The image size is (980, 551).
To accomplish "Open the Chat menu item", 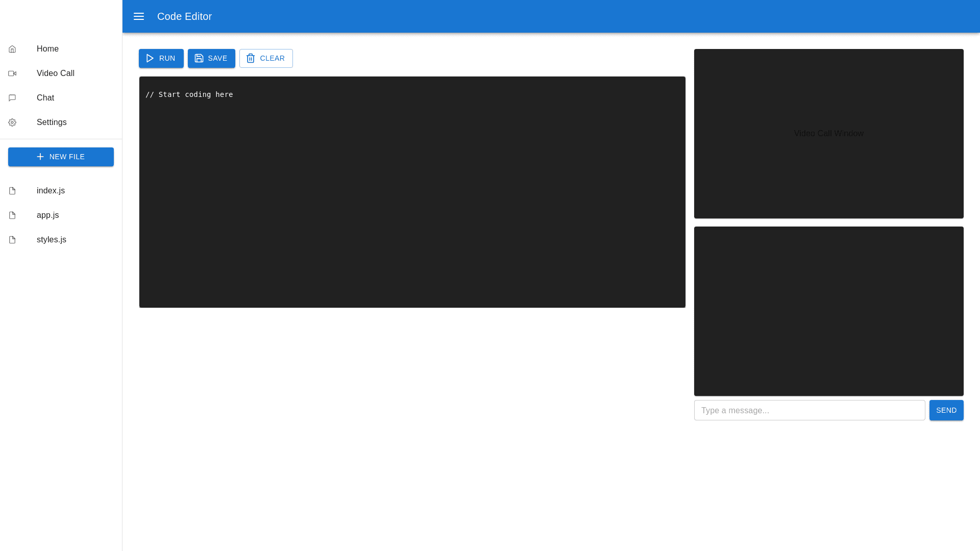I will 45,98.
